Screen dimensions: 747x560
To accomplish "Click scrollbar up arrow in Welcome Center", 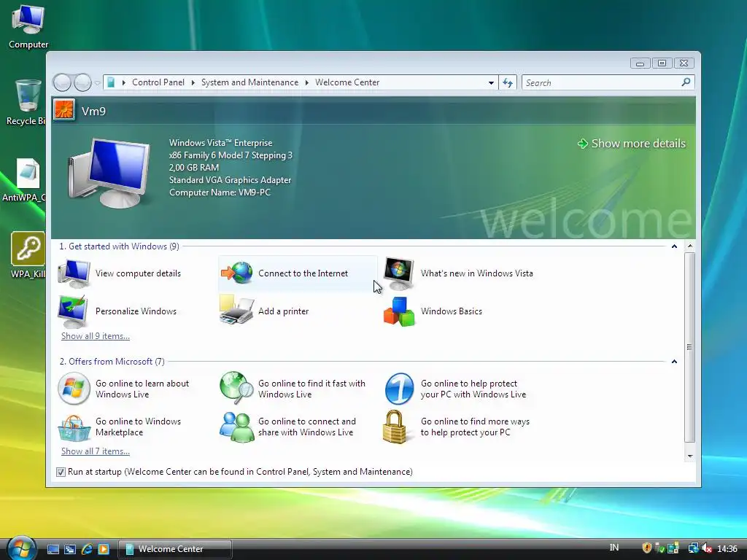I will pyautogui.click(x=690, y=246).
